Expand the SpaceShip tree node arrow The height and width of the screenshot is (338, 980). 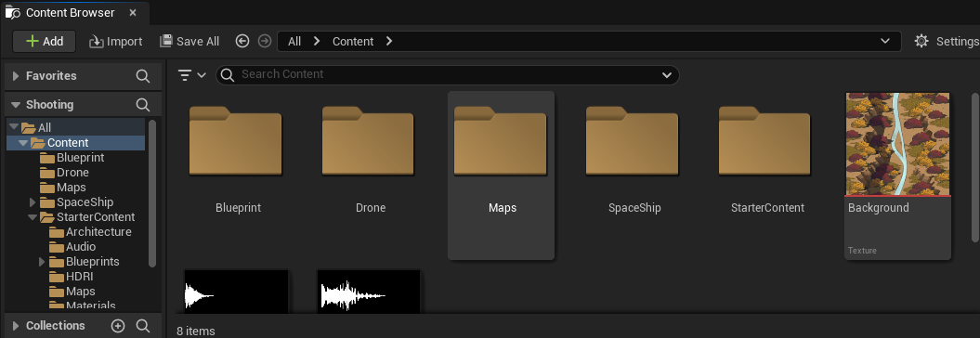pyautogui.click(x=33, y=202)
